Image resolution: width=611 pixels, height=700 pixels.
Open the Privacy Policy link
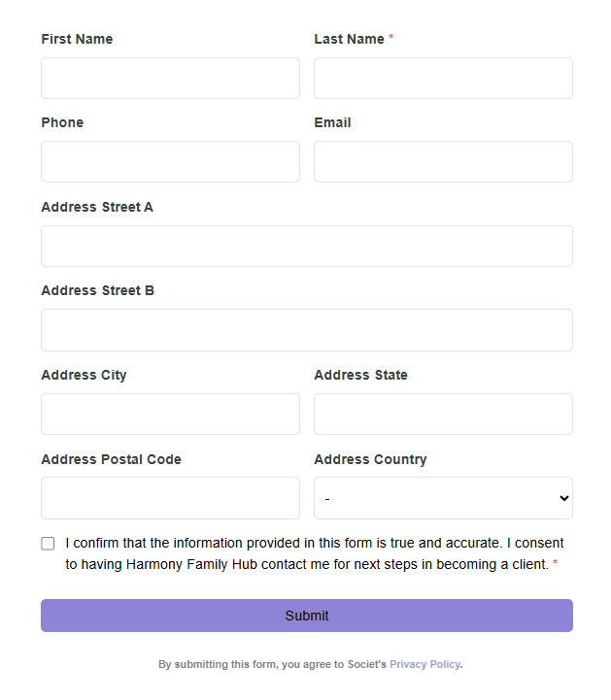click(424, 664)
